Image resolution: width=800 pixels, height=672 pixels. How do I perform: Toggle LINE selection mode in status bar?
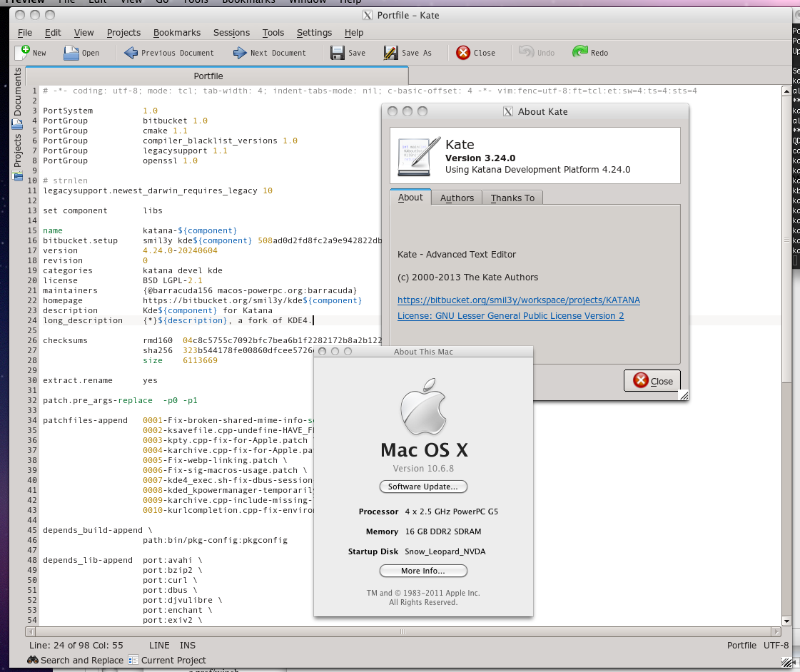click(x=159, y=645)
